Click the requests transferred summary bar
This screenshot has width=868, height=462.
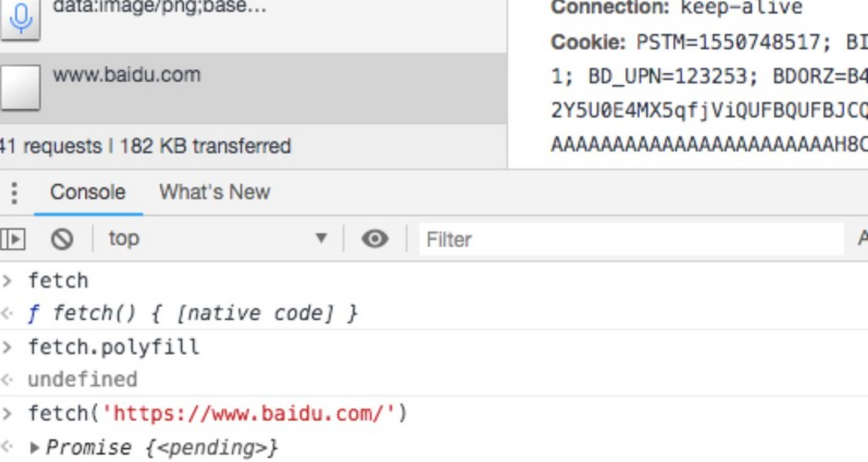146,146
